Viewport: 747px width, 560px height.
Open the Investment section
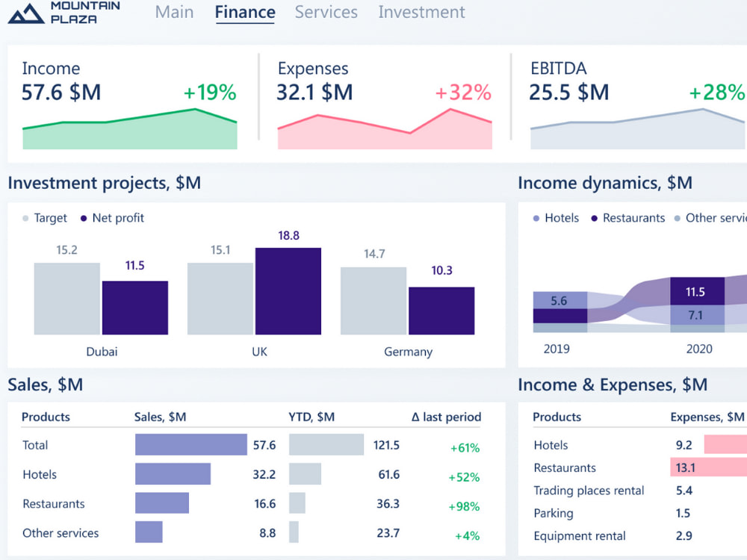click(421, 13)
